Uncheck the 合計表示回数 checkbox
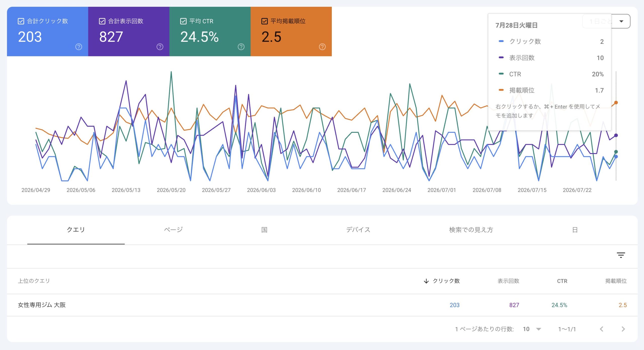 (102, 21)
